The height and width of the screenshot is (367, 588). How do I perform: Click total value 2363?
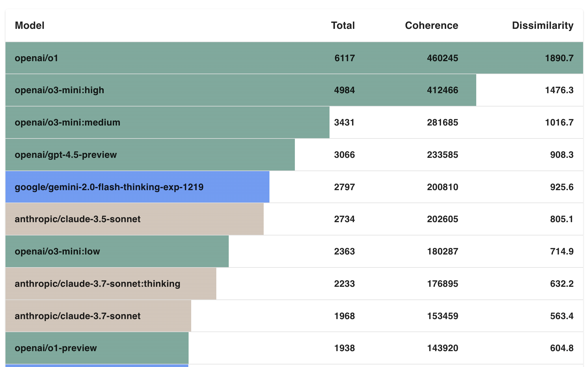pos(345,251)
